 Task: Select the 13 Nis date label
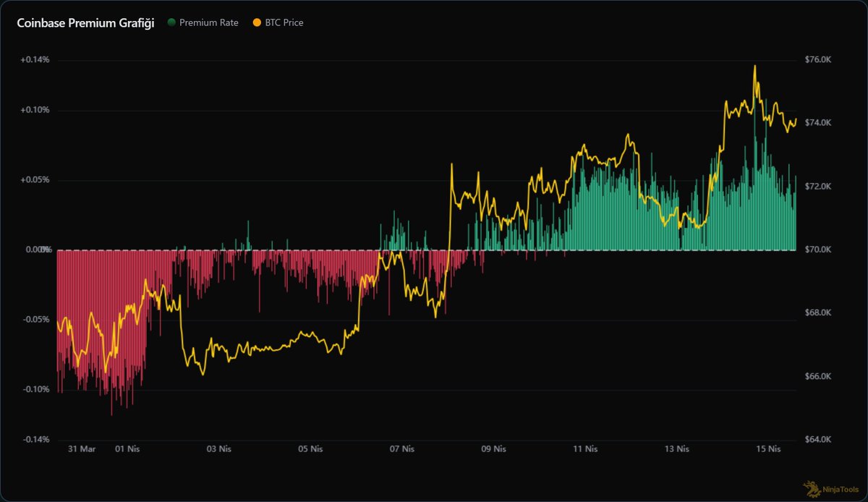(676, 449)
